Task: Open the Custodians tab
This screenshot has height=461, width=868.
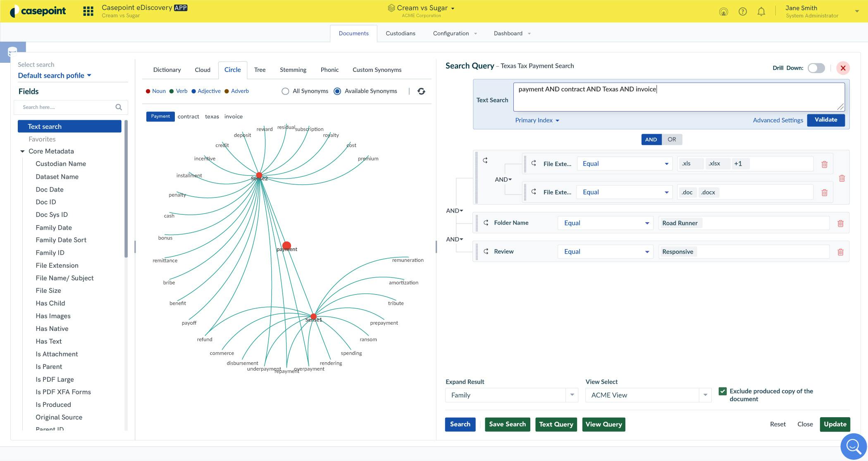Action: pyautogui.click(x=400, y=33)
